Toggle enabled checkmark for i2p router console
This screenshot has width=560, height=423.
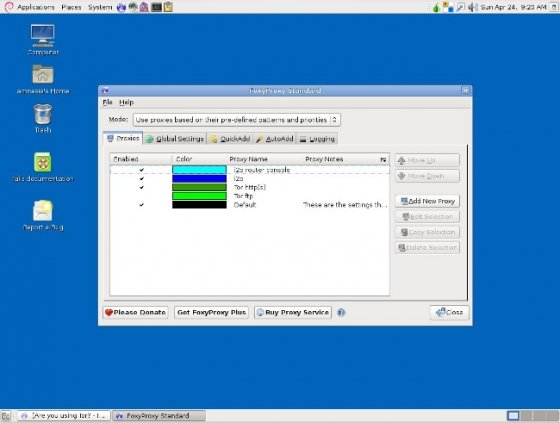click(142, 170)
